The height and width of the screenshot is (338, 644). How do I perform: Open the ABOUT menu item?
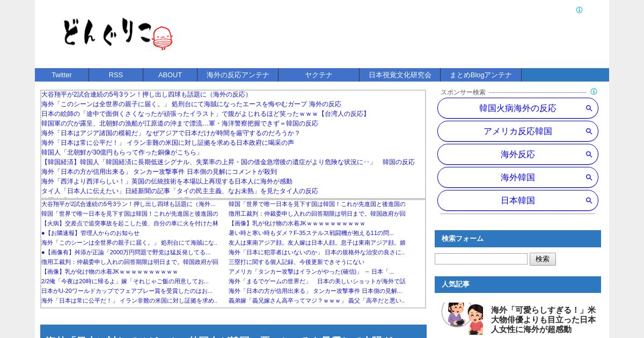170,75
